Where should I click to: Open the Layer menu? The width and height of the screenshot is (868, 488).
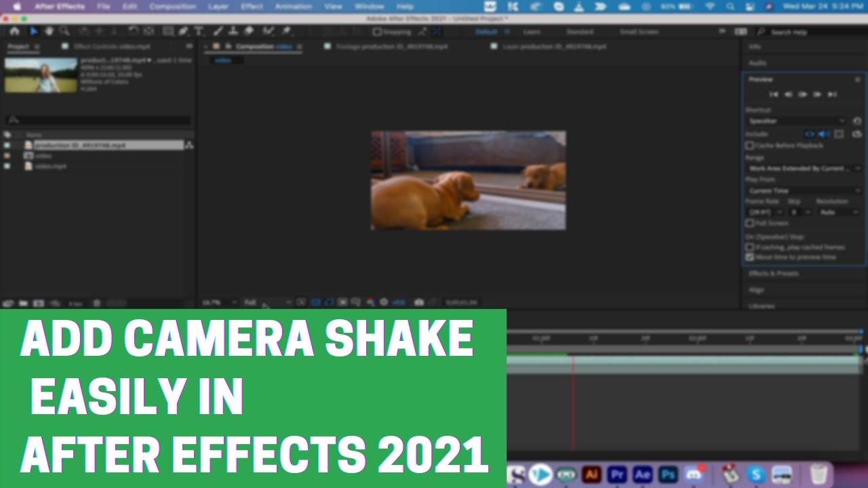point(218,6)
